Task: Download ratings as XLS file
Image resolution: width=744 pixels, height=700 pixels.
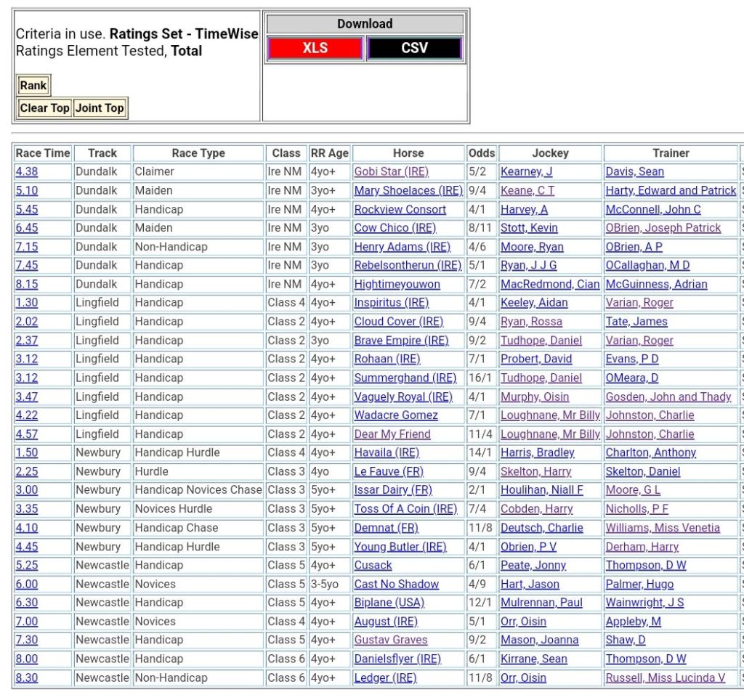Action: point(315,49)
